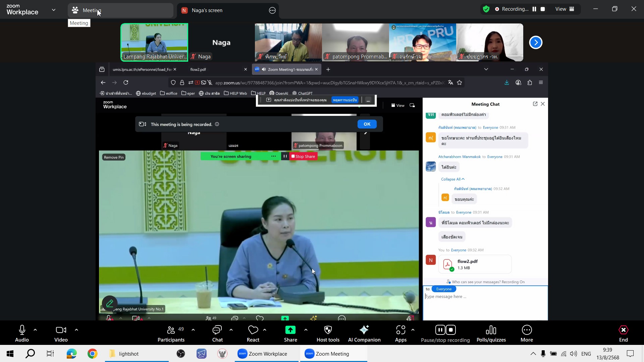Expand Zoom Workplace dropdown chevron
Image resolution: width=644 pixels, height=362 pixels.
(x=54, y=10)
